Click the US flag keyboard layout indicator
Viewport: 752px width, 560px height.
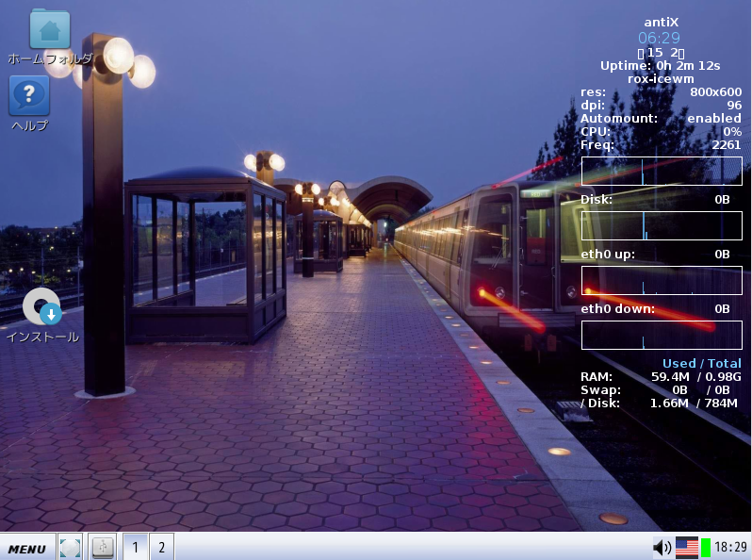687,547
